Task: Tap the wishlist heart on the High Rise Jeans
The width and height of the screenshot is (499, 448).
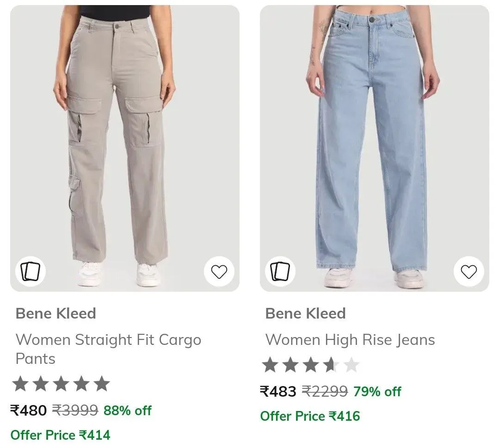Action: pos(468,271)
